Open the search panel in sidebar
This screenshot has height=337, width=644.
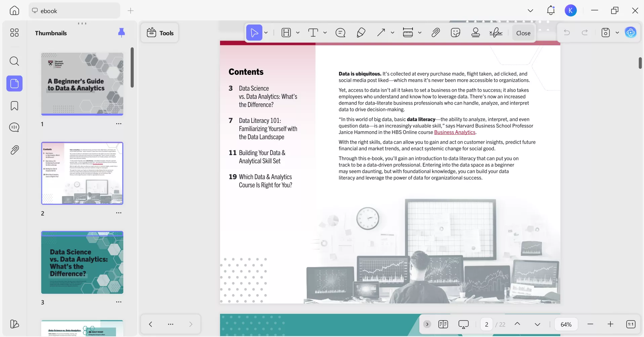(14, 61)
